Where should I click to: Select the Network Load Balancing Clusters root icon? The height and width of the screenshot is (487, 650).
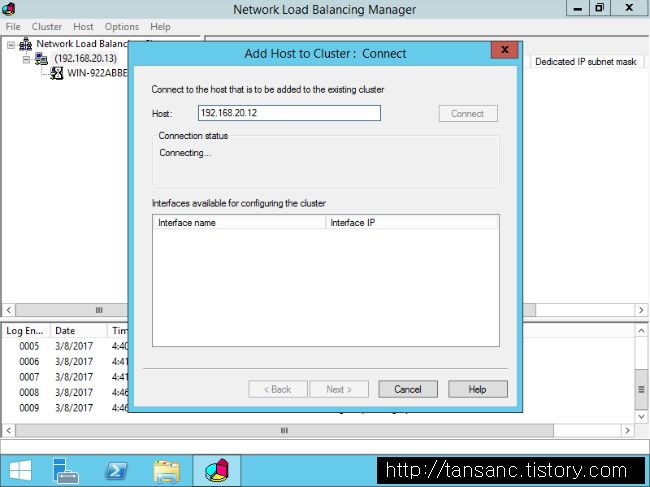click(x=26, y=44)
